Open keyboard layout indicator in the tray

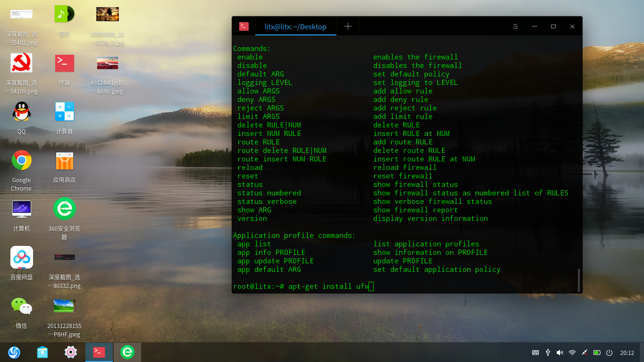coord(535,352)
